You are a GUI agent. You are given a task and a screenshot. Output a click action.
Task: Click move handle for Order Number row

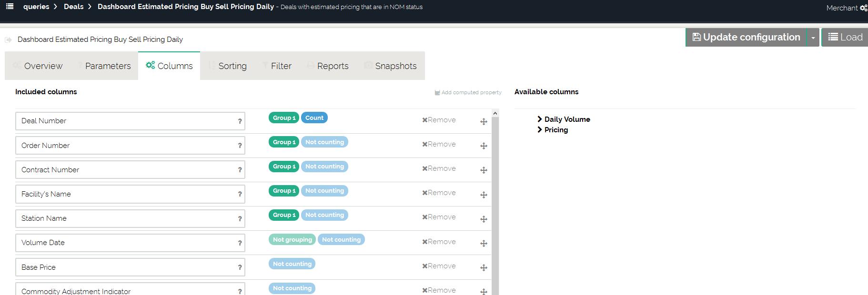tap(484, 146)
